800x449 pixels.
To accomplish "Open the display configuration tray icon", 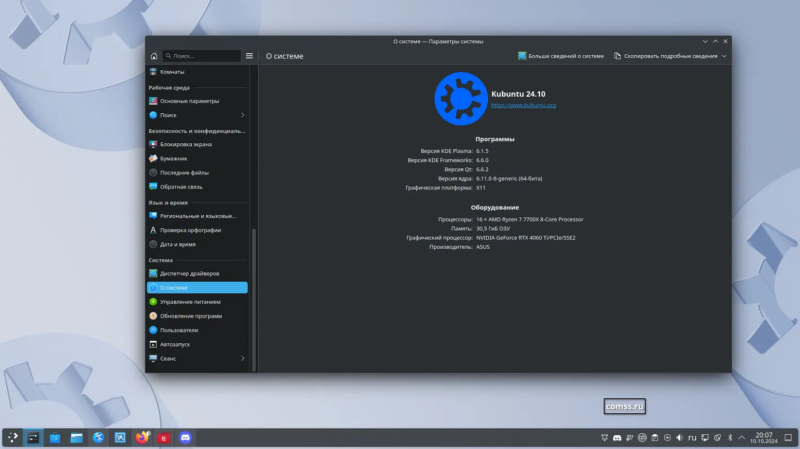I will click(x=705, y=438).
